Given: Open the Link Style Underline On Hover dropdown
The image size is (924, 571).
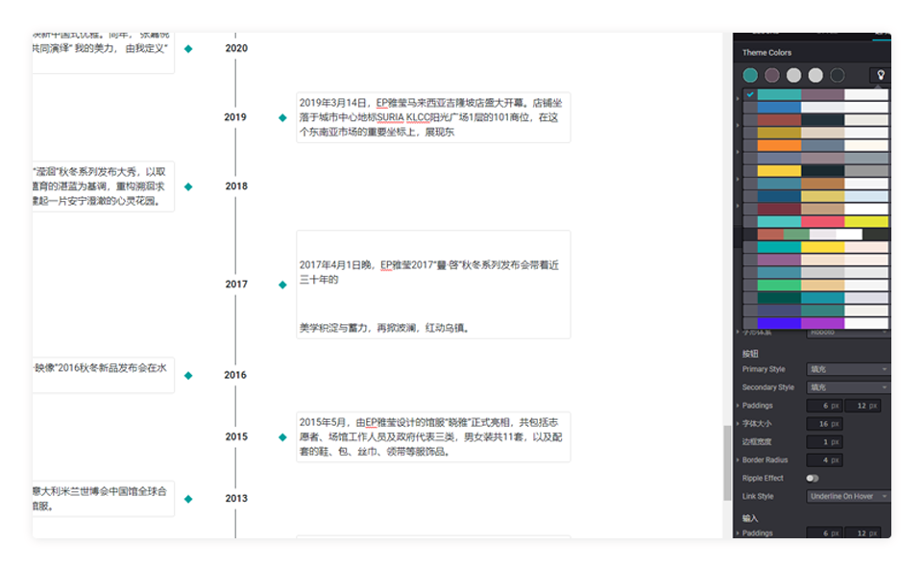Looking at the screenshot, I should (848, 496).
